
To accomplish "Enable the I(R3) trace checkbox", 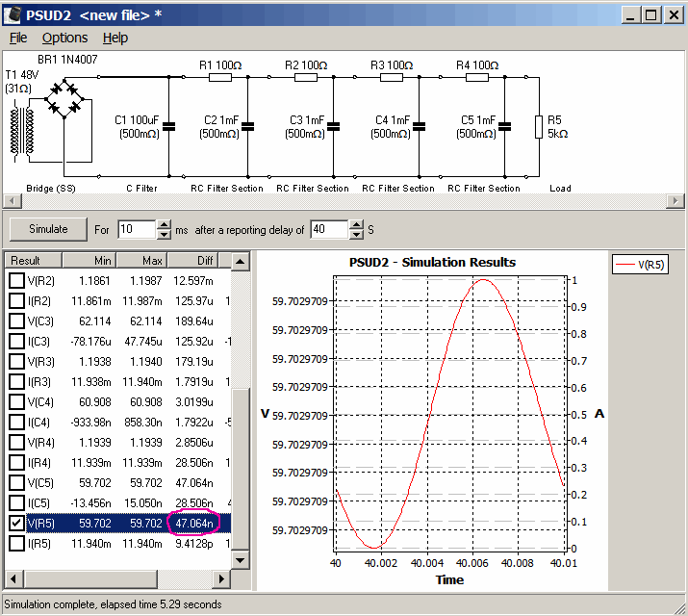I will 16,381.
